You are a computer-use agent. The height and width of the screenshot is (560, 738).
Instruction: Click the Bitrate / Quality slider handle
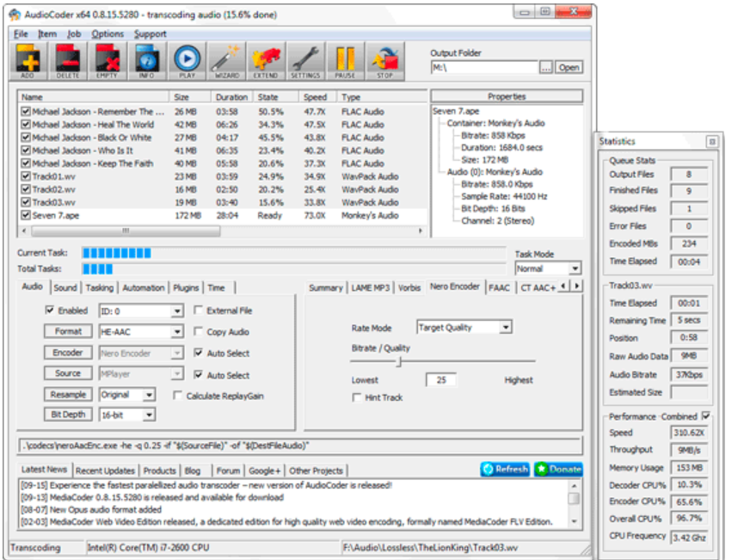399,361
